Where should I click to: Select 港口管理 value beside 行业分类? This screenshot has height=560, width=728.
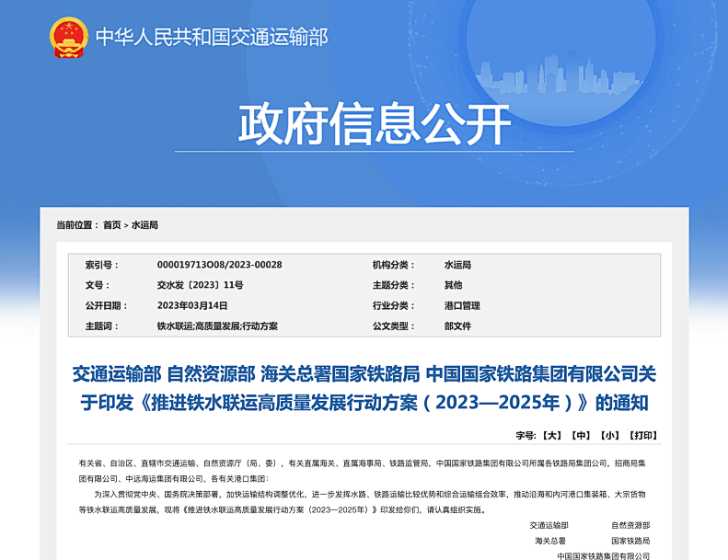tap(462, 306)
